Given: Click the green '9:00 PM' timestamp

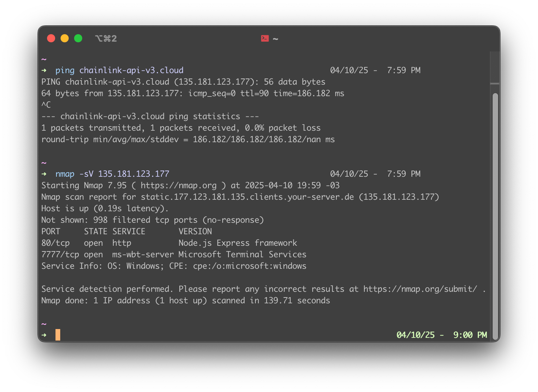Looking at the screenshot, I should coord(470,335).
